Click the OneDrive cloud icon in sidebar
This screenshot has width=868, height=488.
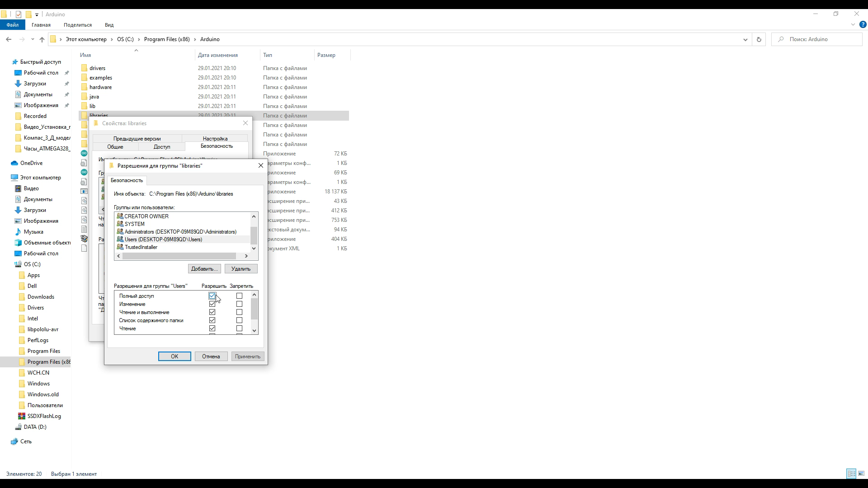tap(14, 163)
